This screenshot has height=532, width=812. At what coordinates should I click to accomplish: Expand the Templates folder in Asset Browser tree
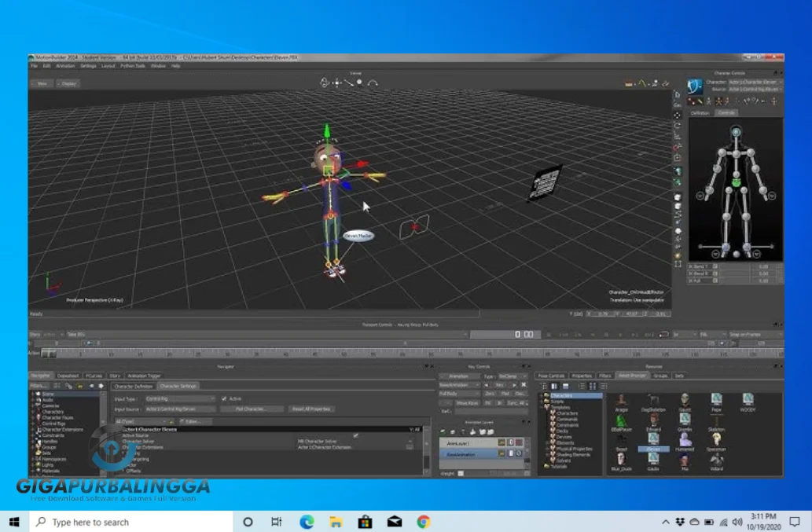coord(546,407)
